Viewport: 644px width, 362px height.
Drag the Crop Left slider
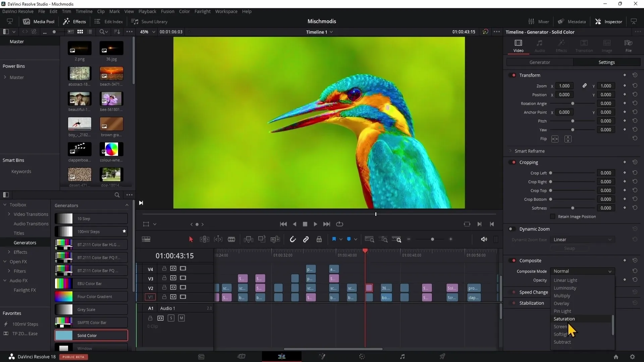(x=551, y=173)
